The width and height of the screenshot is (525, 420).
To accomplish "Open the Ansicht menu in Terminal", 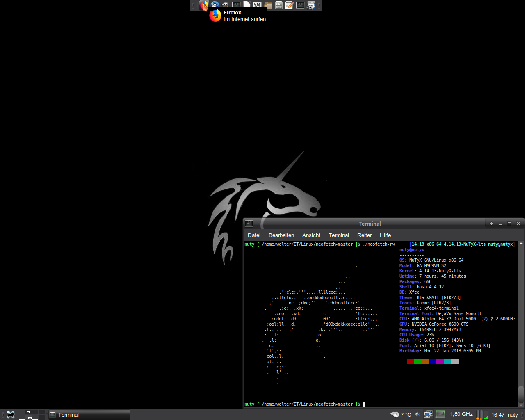I will pyautogui.click(x=311, y=235).
